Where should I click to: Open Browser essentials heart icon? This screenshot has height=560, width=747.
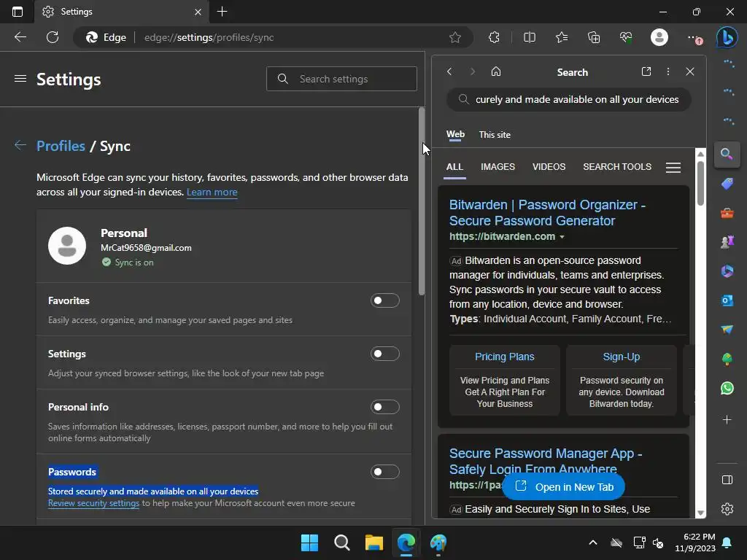(x=626, y=37)
